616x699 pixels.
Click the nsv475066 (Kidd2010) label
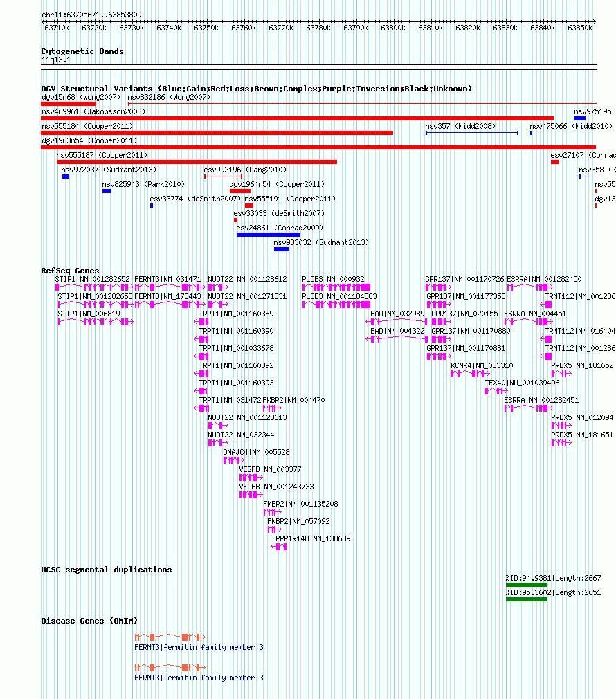[571, 126]
